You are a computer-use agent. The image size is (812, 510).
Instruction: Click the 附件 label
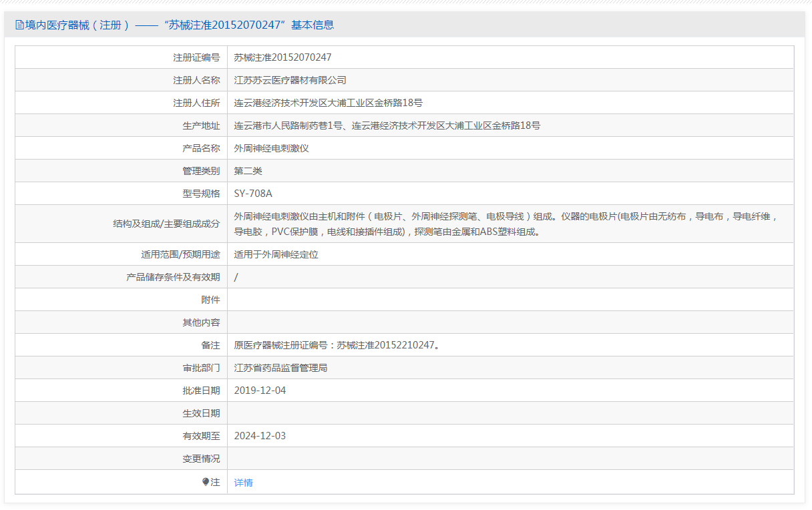click(x=210, y=300)
